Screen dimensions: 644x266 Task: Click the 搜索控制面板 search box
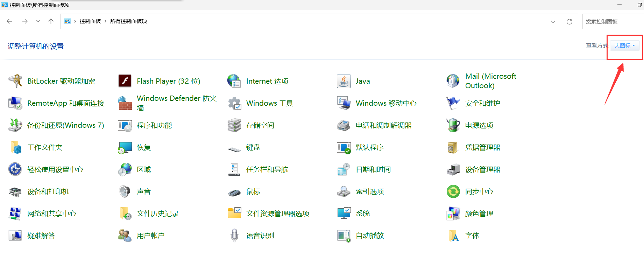point(613,21)
